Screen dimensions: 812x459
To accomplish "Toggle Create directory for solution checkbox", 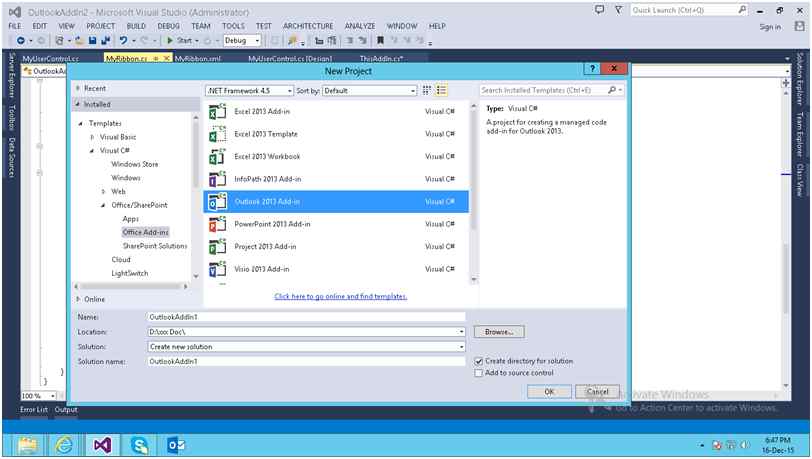I will coord(478,361).
